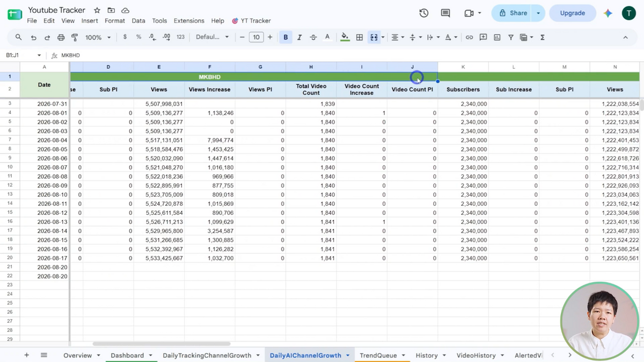644x362 pixels.
Task: Increase decimal places
Action: coord(166,37)
